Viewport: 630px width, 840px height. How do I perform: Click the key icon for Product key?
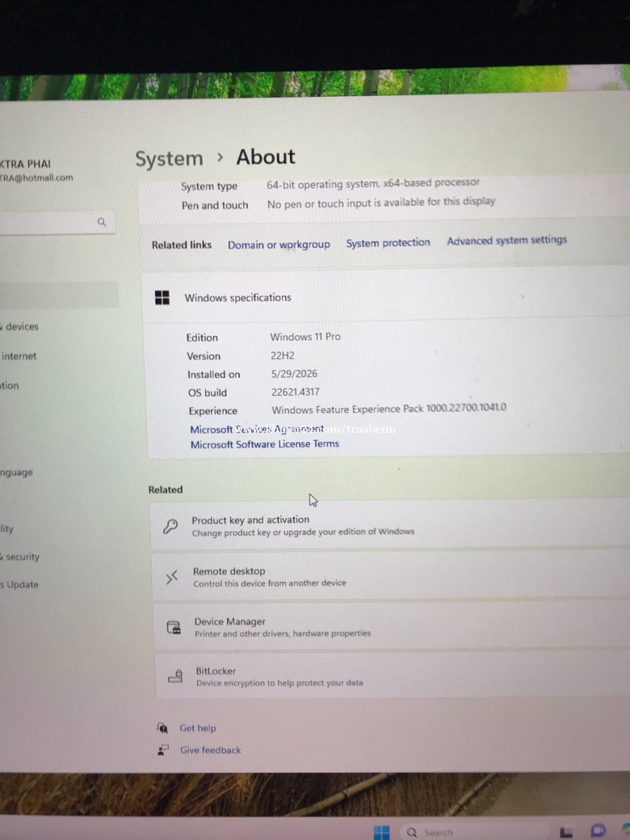[x=170, y=526]
